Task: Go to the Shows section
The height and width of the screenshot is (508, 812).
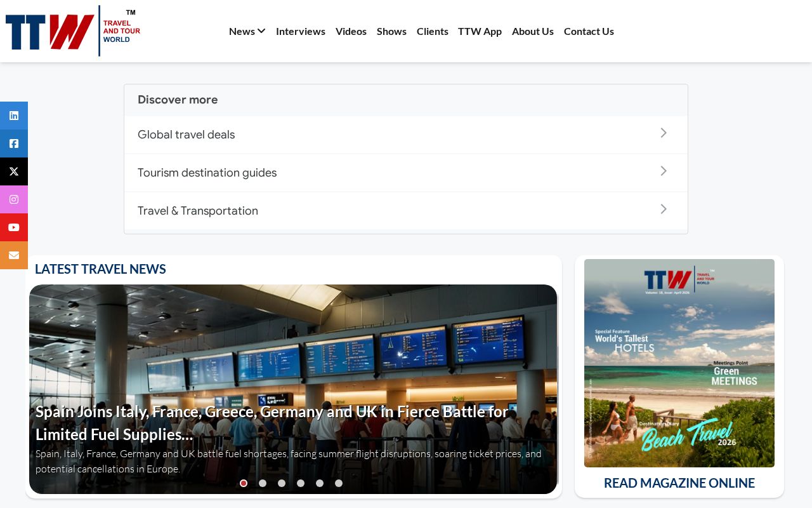Action: (391, 31)
